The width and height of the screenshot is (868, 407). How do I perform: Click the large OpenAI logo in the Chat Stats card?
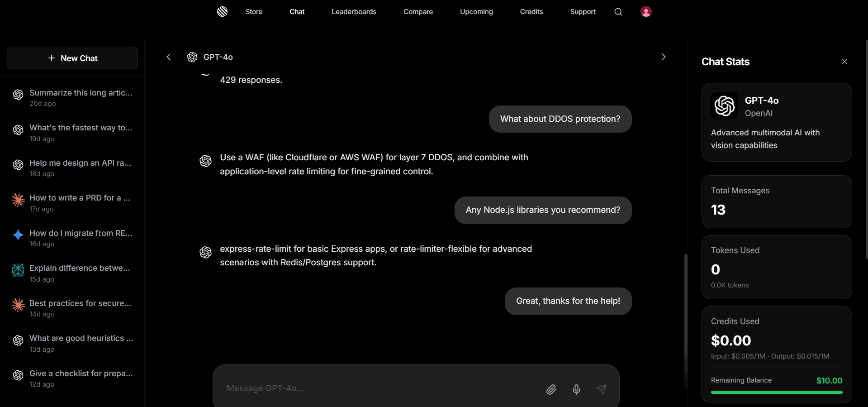pos(725,106)
